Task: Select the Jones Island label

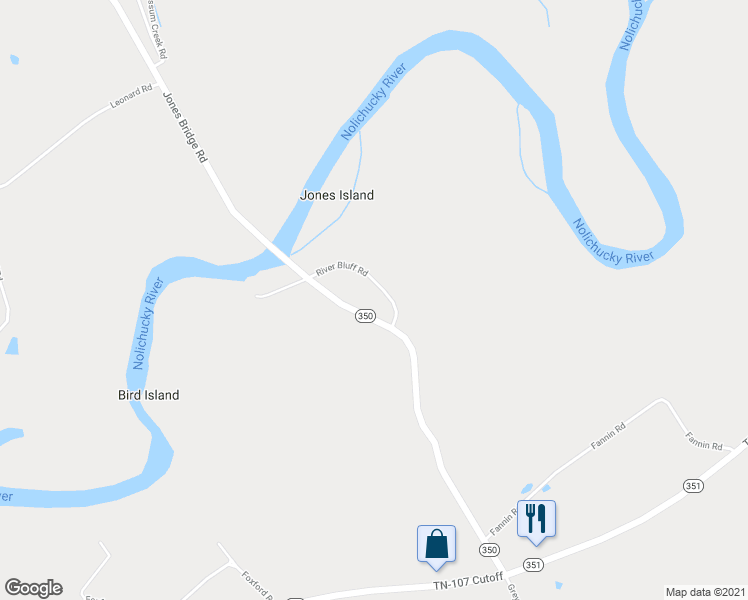Action: (337, 195)
